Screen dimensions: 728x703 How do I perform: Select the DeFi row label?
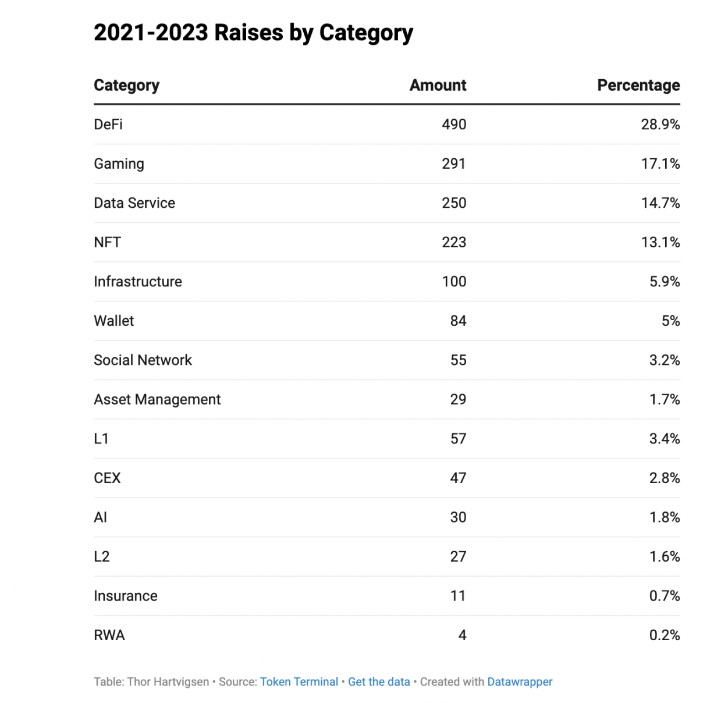(x=108, y=125)
